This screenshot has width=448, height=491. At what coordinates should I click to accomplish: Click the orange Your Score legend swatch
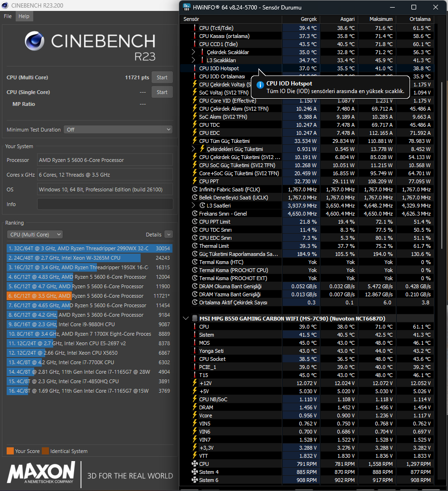pos(10,451)
